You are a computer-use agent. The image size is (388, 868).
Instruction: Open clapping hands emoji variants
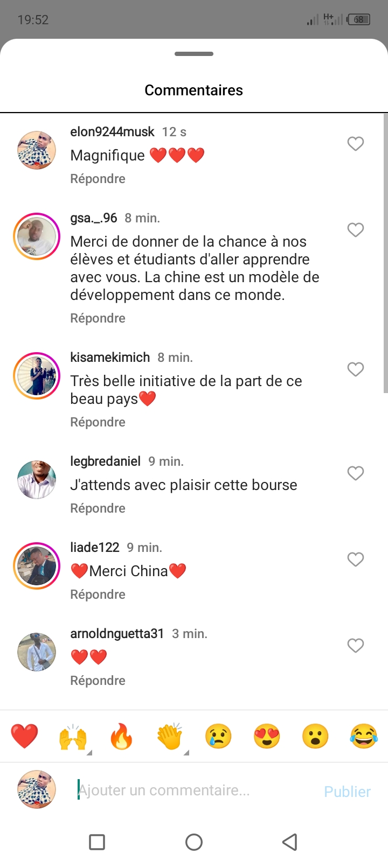tap(170, 737)
